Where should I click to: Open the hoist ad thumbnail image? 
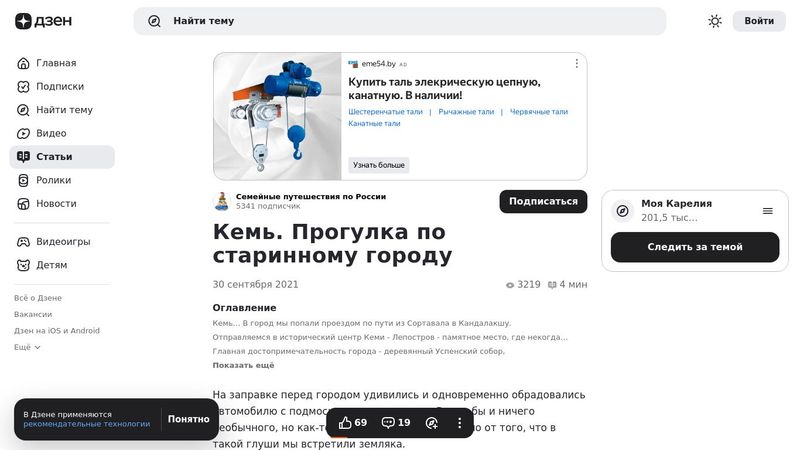(x=278, y=116)
